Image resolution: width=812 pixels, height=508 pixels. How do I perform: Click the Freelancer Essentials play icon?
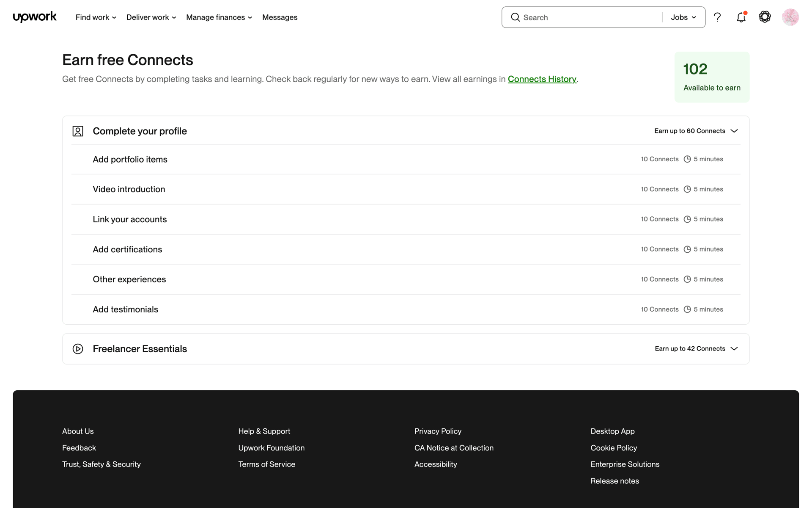pyautogui.click(x=78, y=349)
